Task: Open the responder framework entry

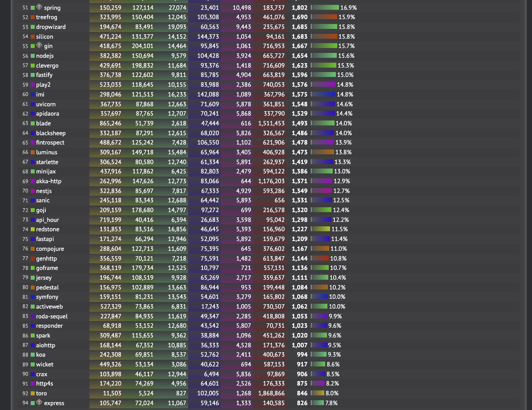Action: (49, 326)
